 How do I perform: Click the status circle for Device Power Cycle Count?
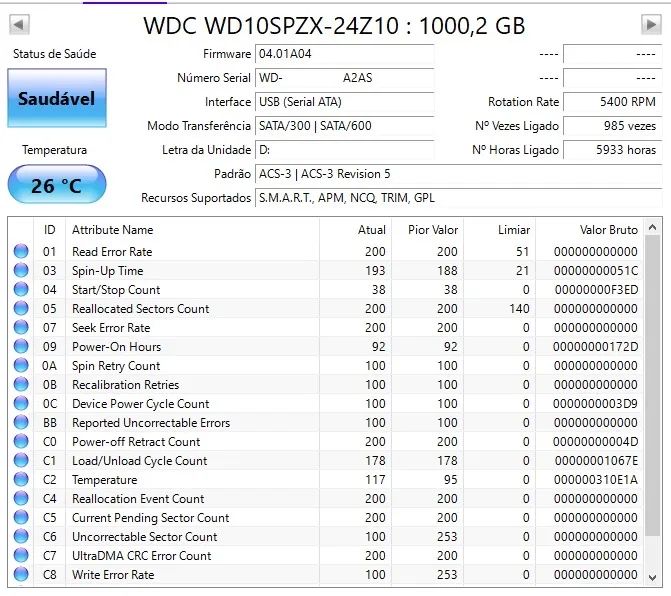tap(21, 403)
